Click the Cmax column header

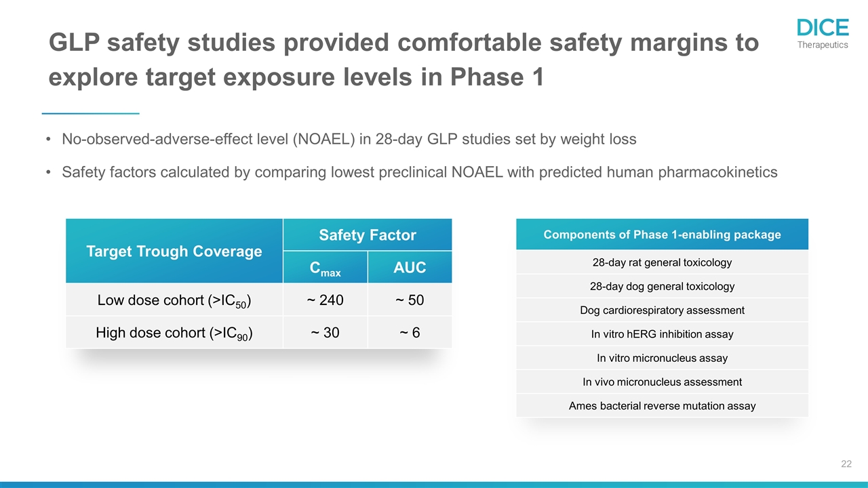(x=325, y=268)
